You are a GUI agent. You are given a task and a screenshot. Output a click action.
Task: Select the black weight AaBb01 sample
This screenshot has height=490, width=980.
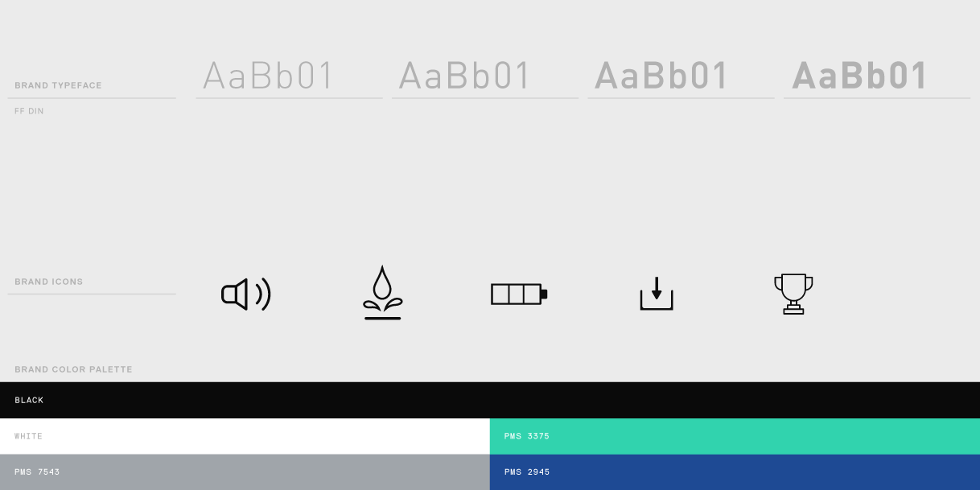pyautogui.click(x=860, y=76)
